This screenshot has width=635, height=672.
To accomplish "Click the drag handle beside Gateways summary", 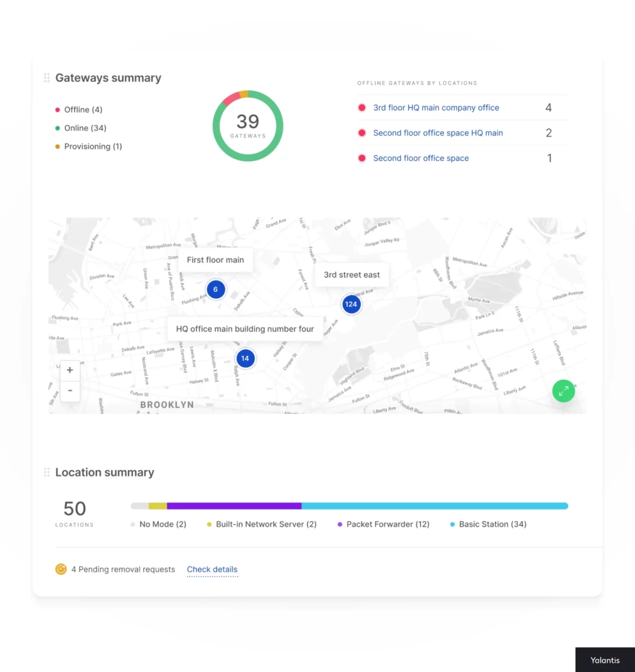I will 47,78.
